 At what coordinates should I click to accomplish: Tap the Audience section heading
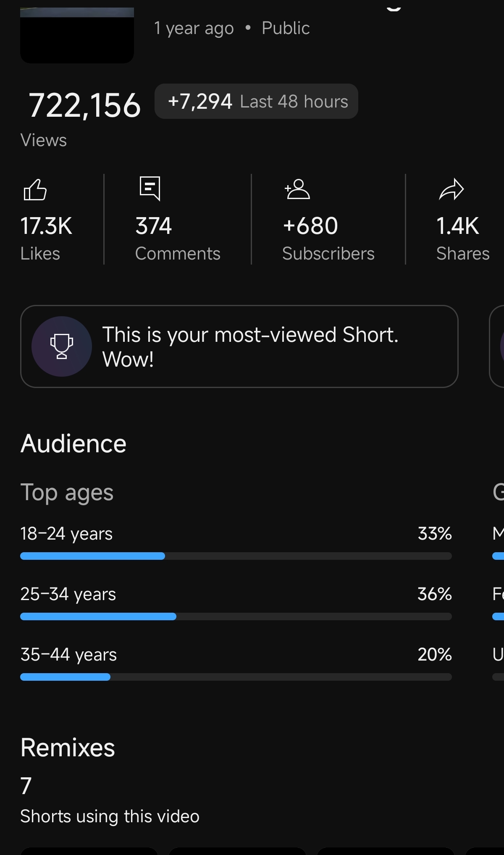[x=73, y=444]
